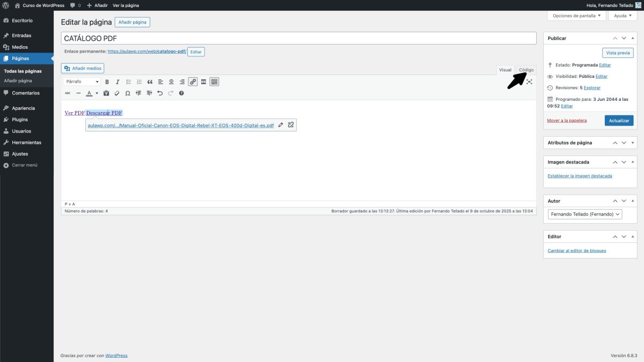Image resolution: width=644 pixels, height=362 pixels.
Task: Open Apariencia in the sidebar menu
Action: coord(23,108)
